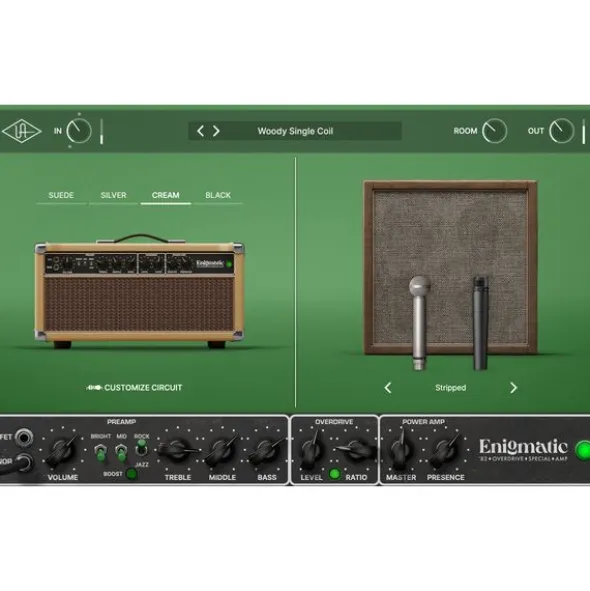Turn the MIDDLE knob
The height and width of the screenshot is (591, 590).
click(x=222, y=450)
